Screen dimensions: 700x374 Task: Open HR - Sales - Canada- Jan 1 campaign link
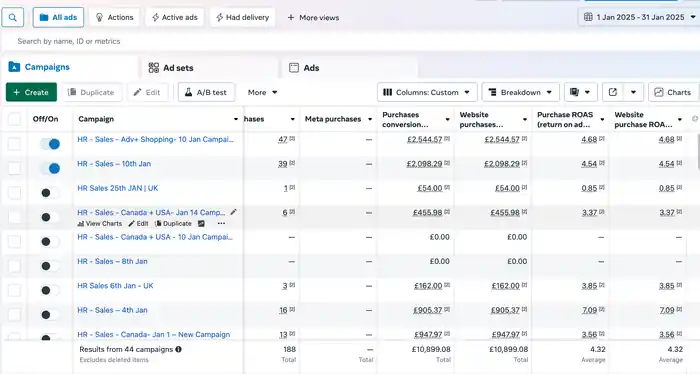(154, 334)
